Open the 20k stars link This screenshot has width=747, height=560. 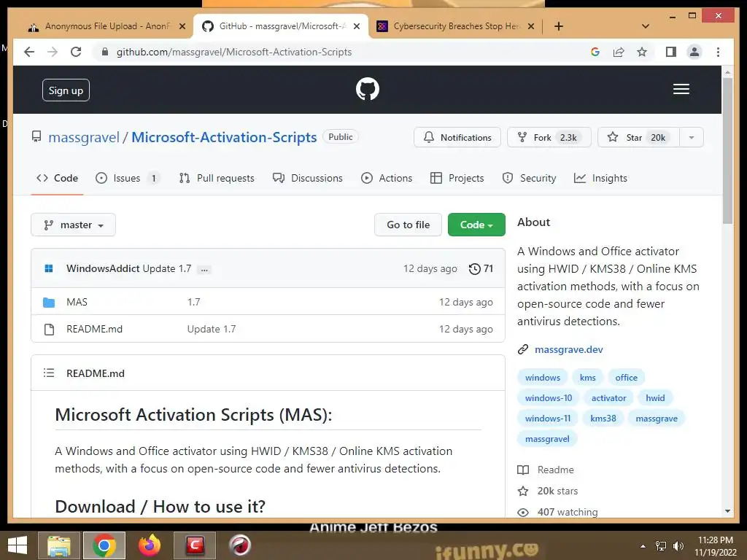pyautogui.click(x=548, y=491)
